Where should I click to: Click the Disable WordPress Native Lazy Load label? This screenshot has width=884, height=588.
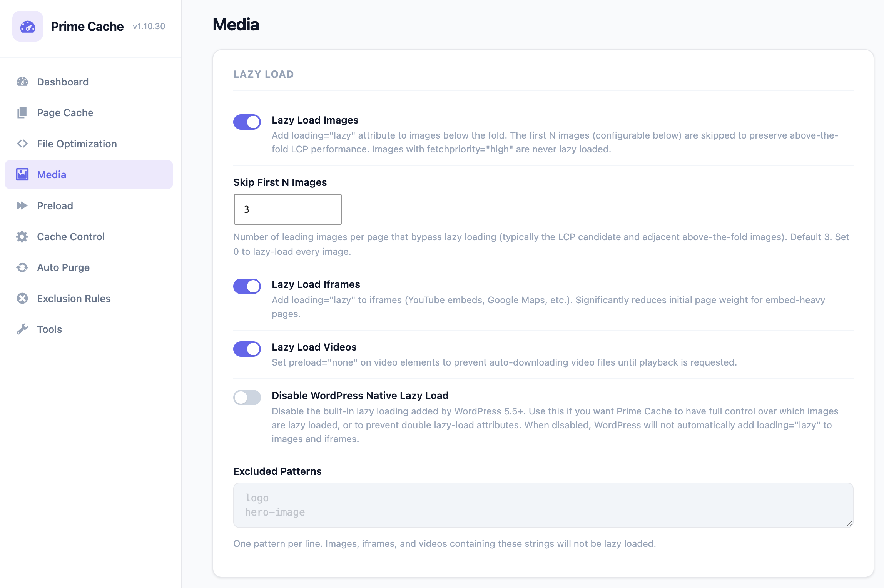[x=360, y=395]
